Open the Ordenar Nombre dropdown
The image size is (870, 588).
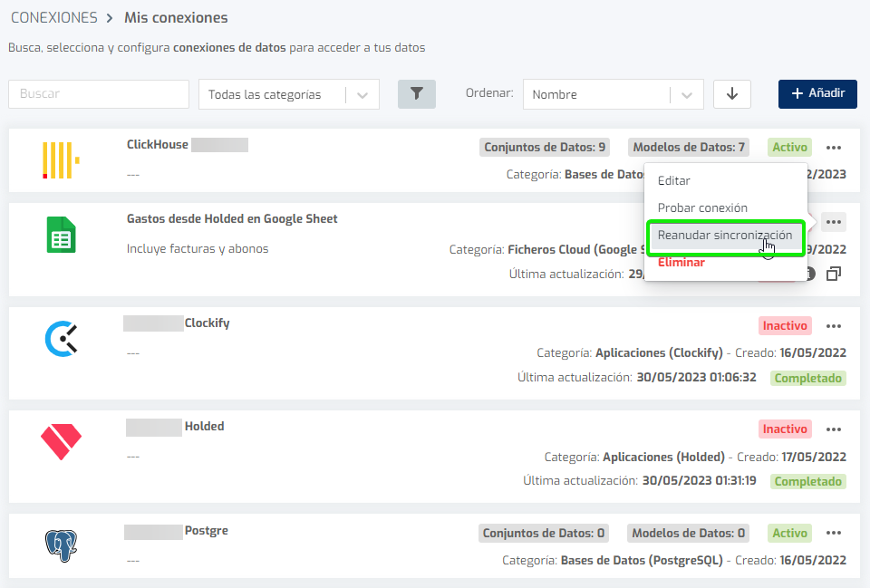point(614,94)
